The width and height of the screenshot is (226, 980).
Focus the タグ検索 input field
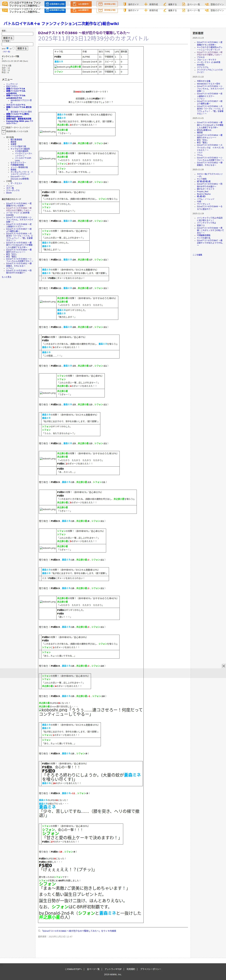(17, 44)
